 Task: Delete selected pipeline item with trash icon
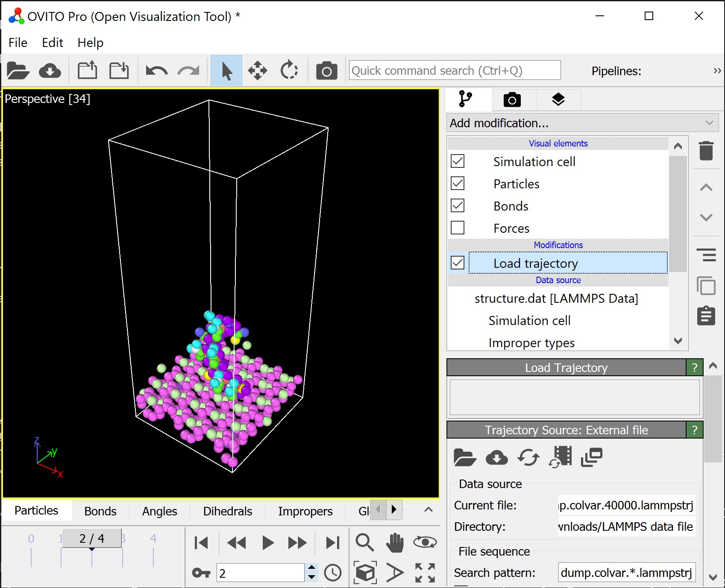pyautogui.click(x=706, y=151)
